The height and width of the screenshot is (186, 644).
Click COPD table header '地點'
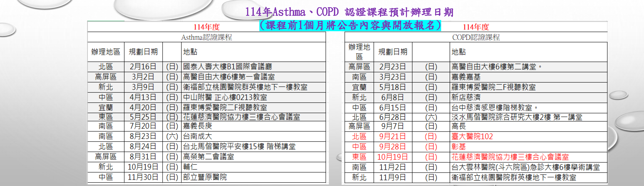pos(459,52)
